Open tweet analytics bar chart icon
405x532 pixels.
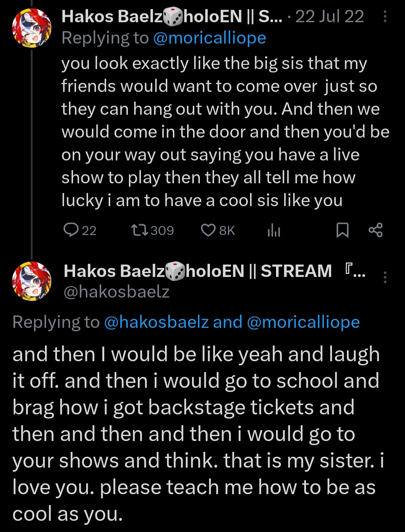[274, 231]
